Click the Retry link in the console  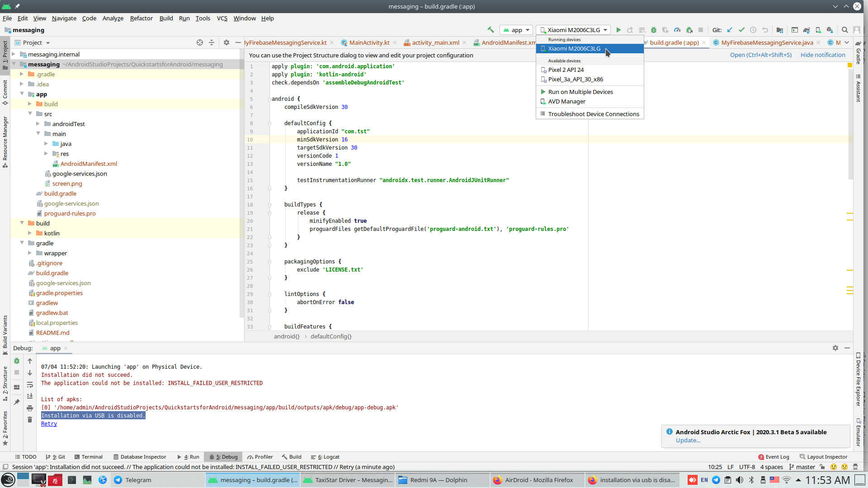pyautogui.click(x=49, y=424)
